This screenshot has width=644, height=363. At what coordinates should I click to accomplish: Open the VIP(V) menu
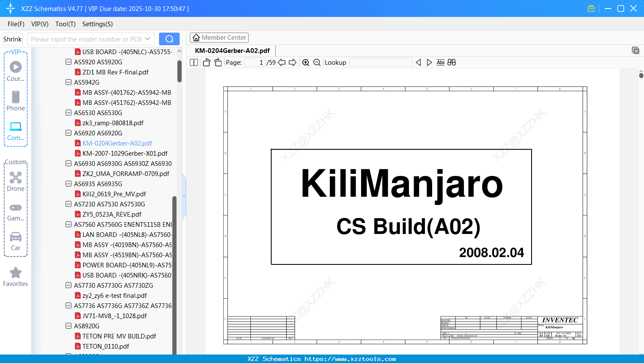coord(40,24)
